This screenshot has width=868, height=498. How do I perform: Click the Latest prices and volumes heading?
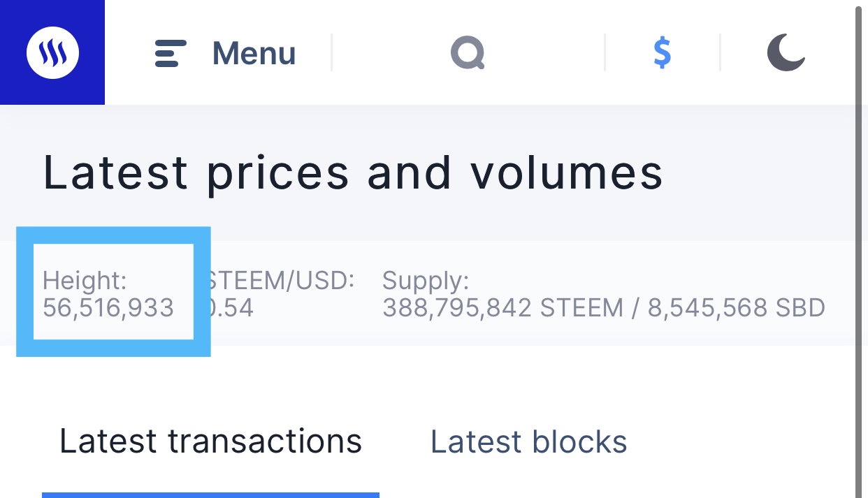(353, 173)
